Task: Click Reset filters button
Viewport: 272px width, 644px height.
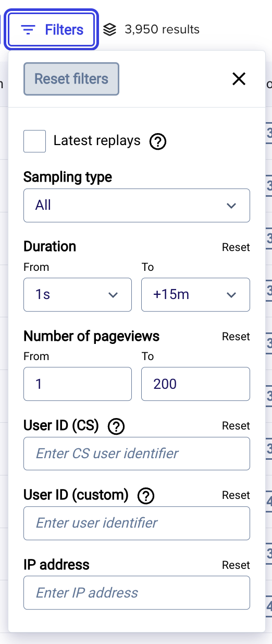Action: (71, 79)
